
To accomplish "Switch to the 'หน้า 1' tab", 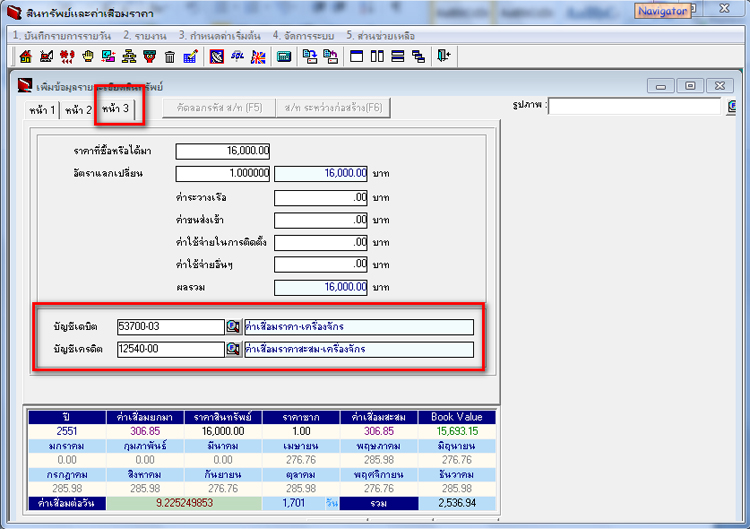I will 43,110.
